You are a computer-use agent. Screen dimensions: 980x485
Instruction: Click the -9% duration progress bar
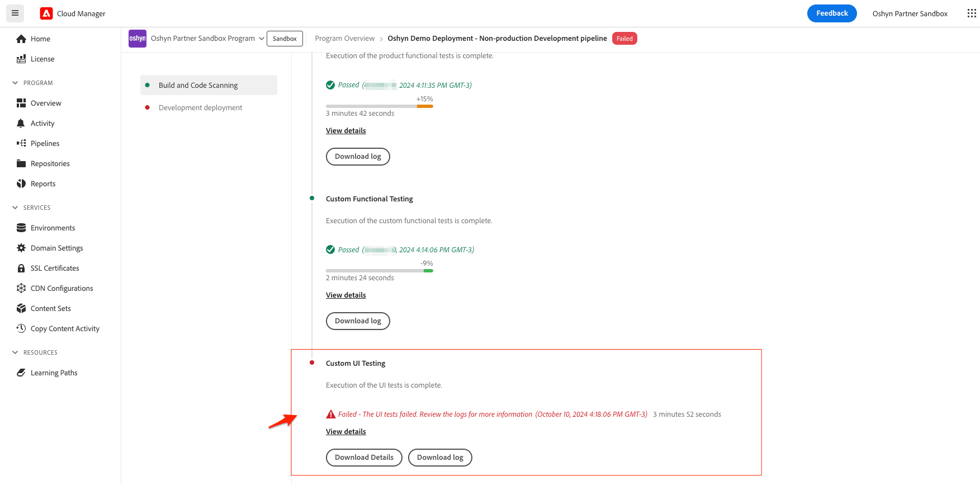[x=380, y=271]
